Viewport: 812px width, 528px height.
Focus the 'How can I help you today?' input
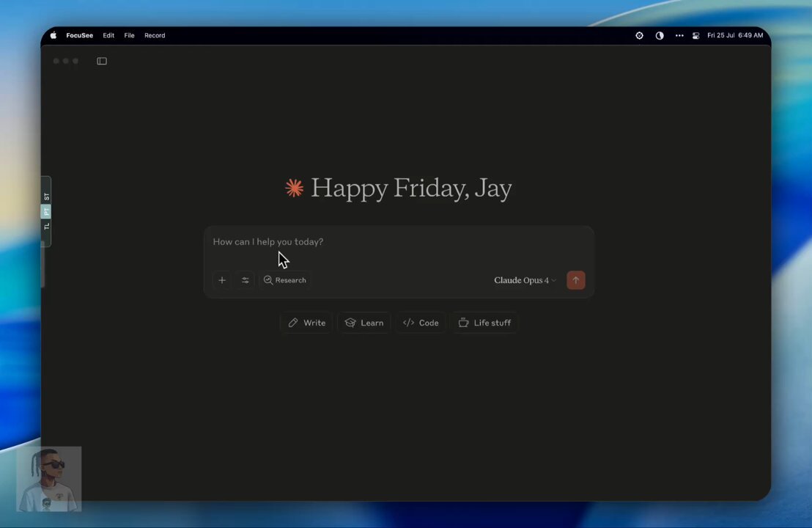(399, 242)
